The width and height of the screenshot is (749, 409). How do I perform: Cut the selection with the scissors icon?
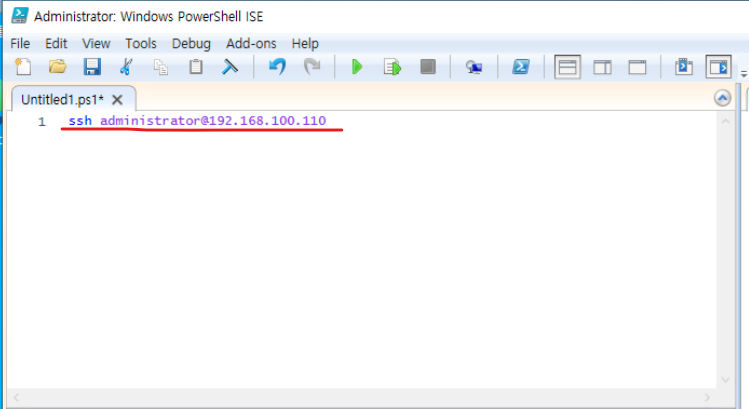pos(126,67)
